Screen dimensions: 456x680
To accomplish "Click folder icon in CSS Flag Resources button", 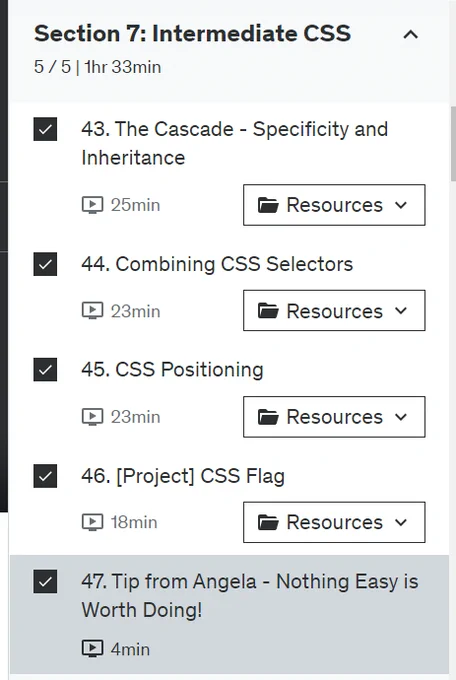I will pyautogui.click(x=268, y=522).
